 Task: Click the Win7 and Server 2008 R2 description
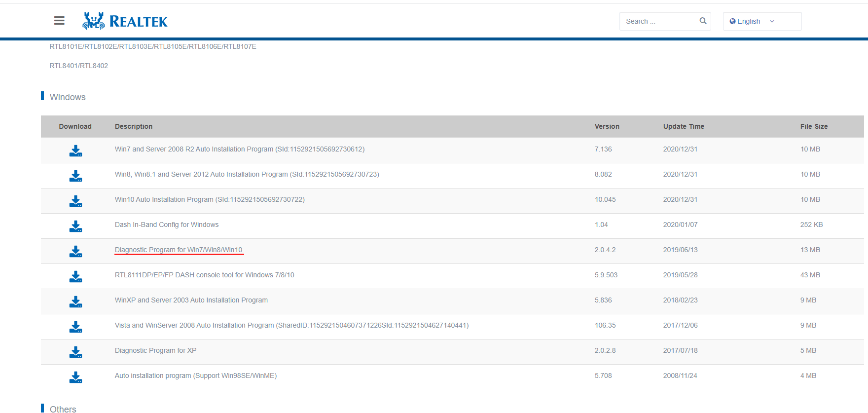[x=240, y=149]
